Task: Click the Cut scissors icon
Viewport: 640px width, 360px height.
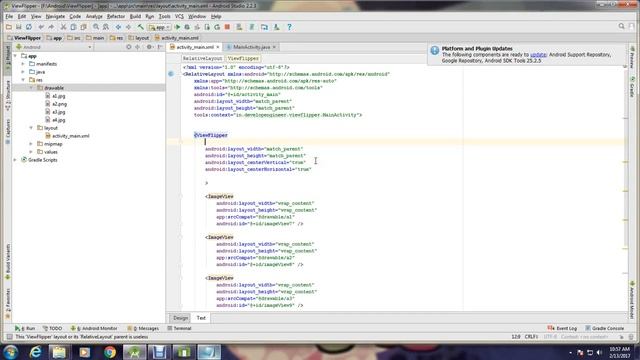Action: (63, 27)
